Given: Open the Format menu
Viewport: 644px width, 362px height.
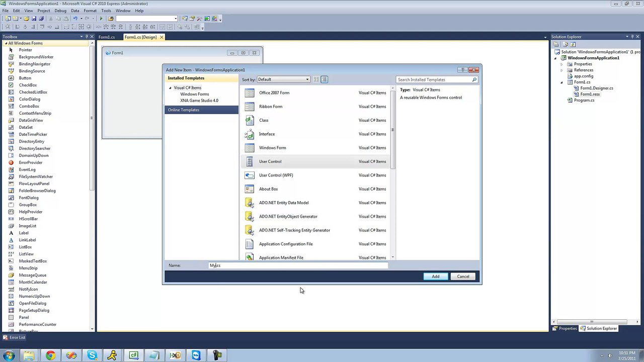Looking at the screenshot, I should pyautogui.click(x=90, y=11).
